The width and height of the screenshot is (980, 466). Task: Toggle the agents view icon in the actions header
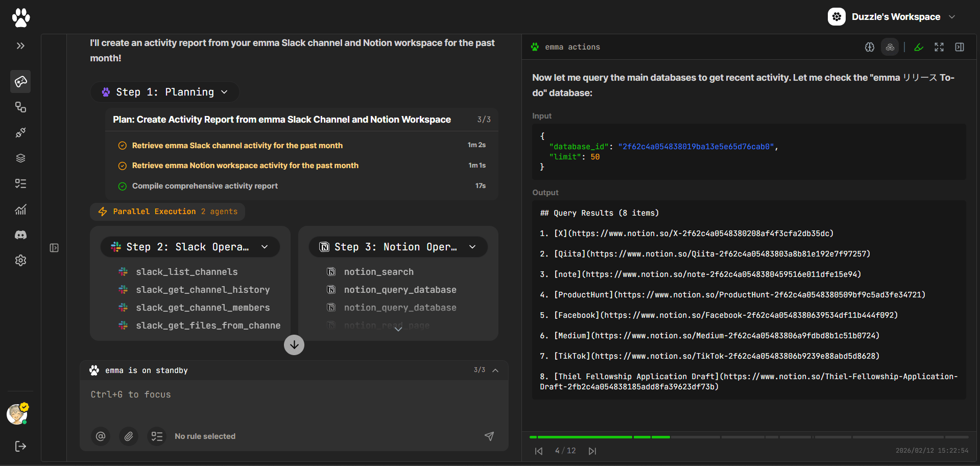pos(890,47)
